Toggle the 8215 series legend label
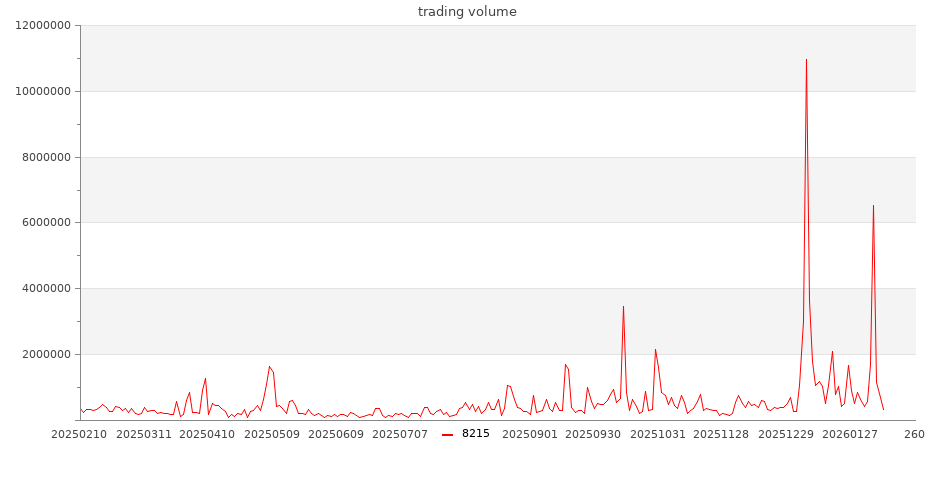Viewport: 935px width, 500px height. click(x=476, y=434)
